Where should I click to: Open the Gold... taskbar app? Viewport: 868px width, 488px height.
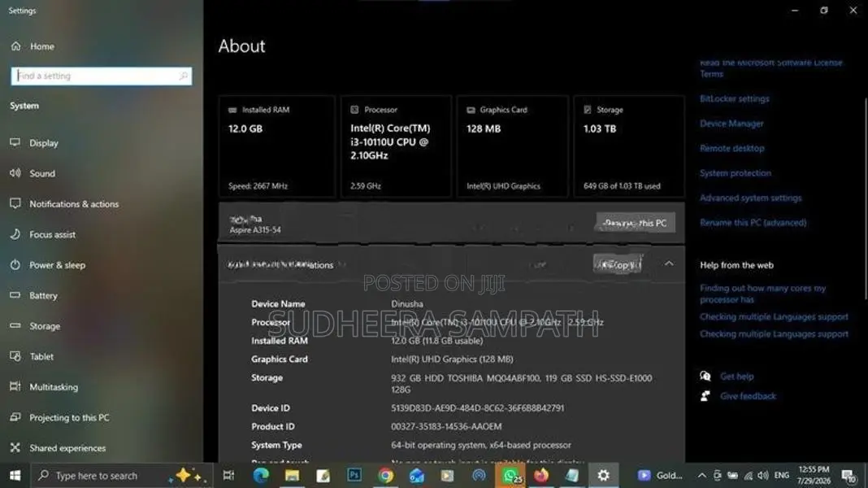click(660, 475)
